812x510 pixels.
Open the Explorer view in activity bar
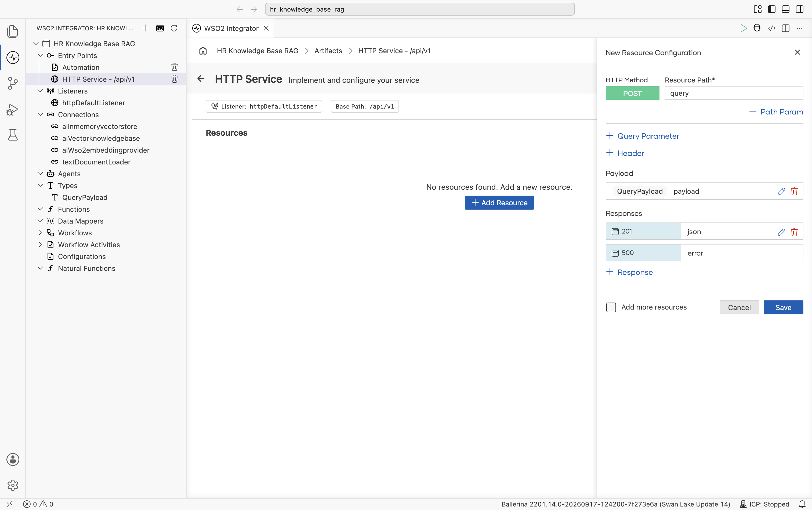click(x=13, y=31)
